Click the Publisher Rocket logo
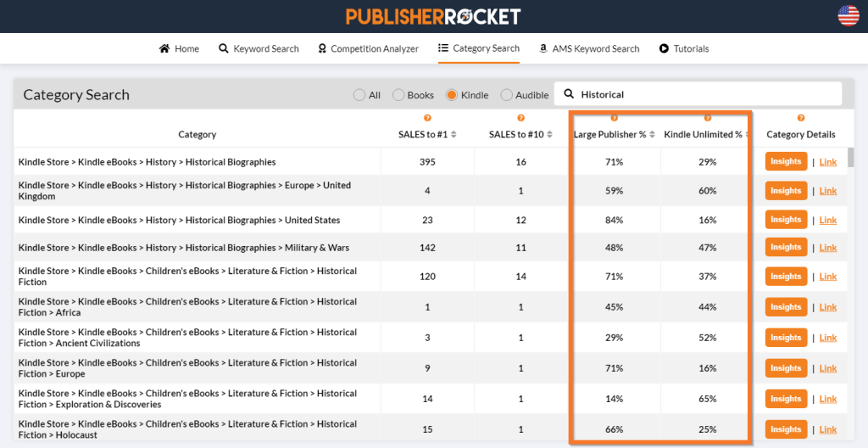The image size is (868, 448). coord(433,16)
